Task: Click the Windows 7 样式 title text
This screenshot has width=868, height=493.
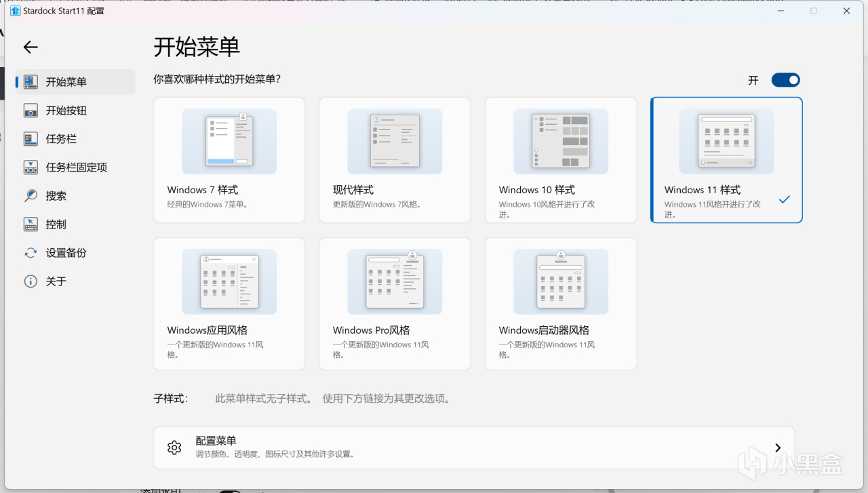Action: point(203,190)
